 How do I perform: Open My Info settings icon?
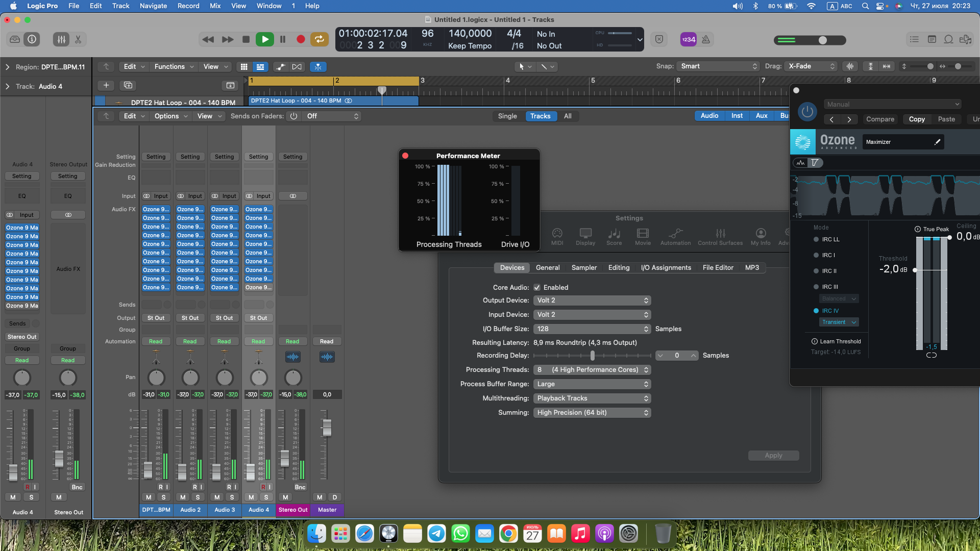point(761,237)
